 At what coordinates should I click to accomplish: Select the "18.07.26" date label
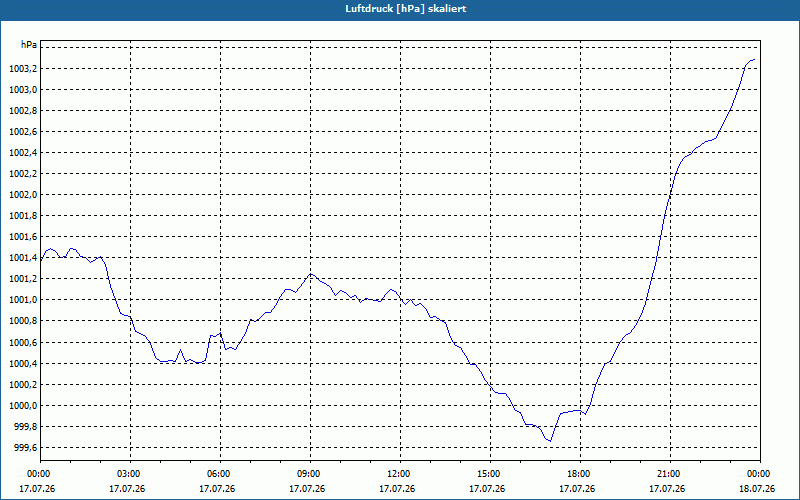coord(758,489)
